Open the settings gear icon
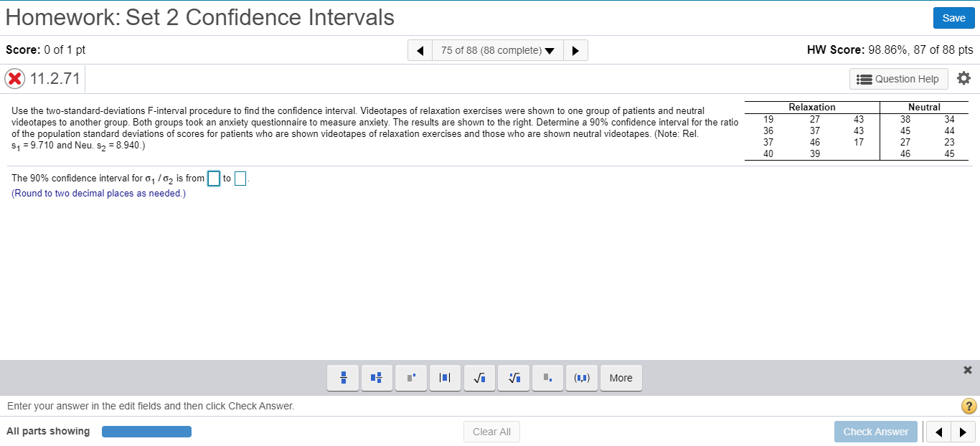Image resolution: width=980 pixels, height=446 pixels. click(963, 77)
